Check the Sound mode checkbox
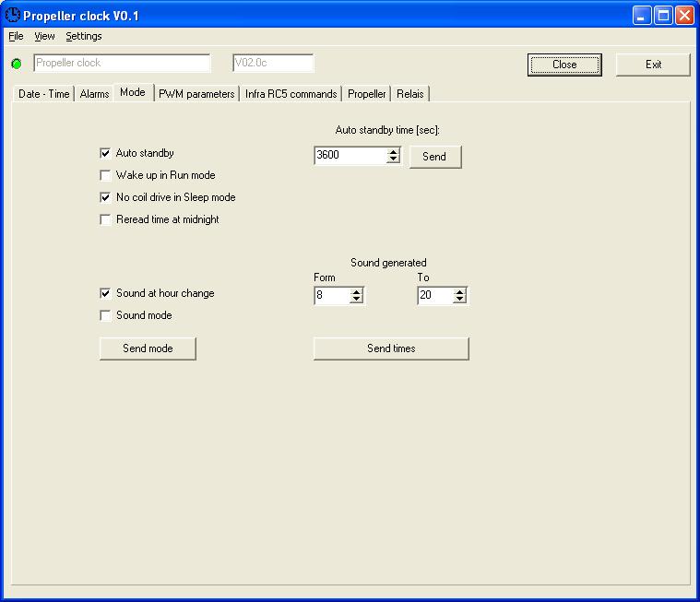700x602 pixels. pyautogui.click(x=105, y=315)
